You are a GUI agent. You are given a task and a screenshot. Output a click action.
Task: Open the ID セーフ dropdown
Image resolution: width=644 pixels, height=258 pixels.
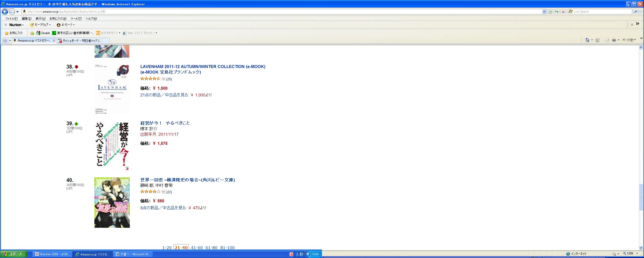66,25
